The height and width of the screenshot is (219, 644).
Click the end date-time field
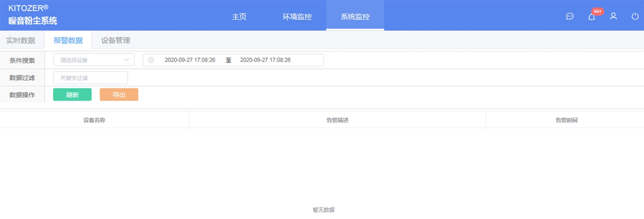[x=265, y=60]
